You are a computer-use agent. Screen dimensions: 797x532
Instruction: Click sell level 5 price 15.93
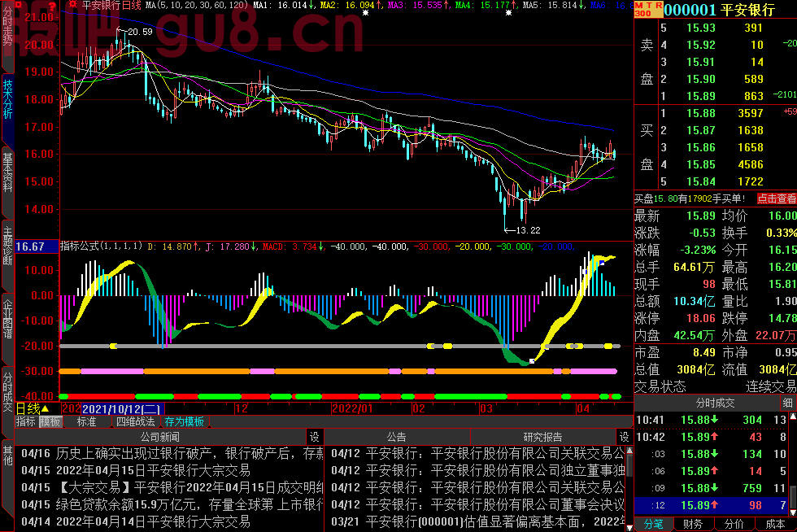(700, 28)
